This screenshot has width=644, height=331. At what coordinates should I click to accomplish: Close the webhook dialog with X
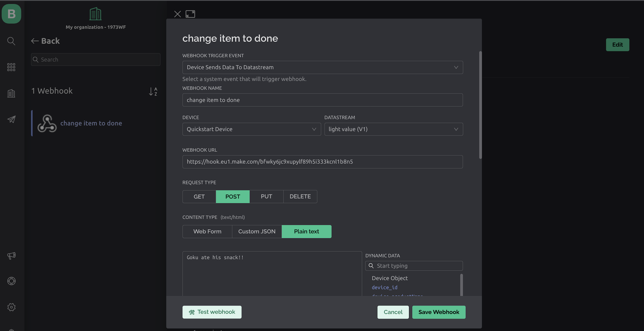pyautogui.click(x=177, y=14)
